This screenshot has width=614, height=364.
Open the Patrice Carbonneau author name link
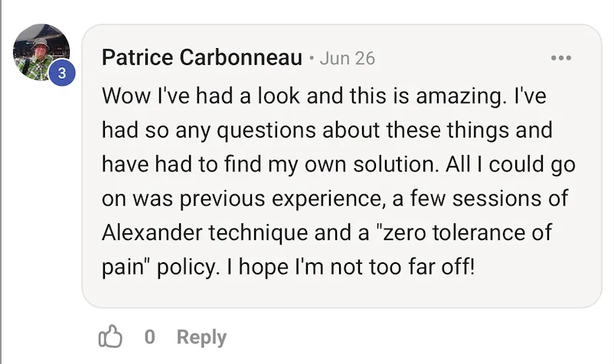(201, 58)
